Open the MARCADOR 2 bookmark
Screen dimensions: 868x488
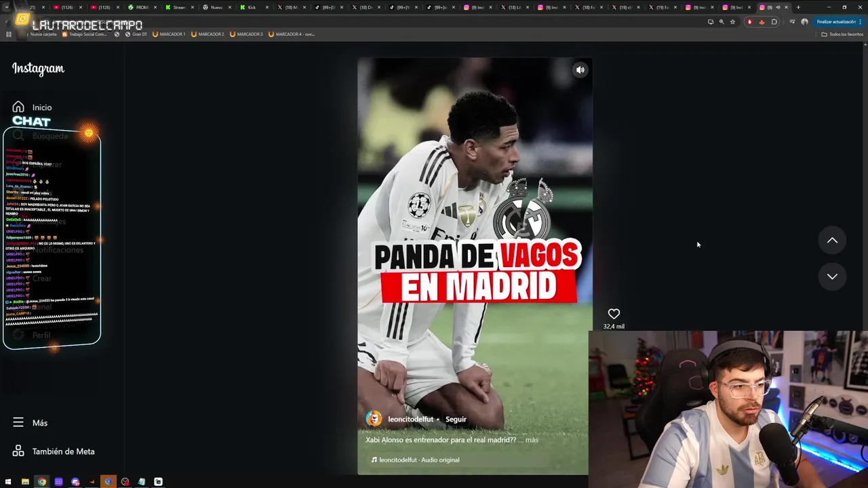pos(206,34)
